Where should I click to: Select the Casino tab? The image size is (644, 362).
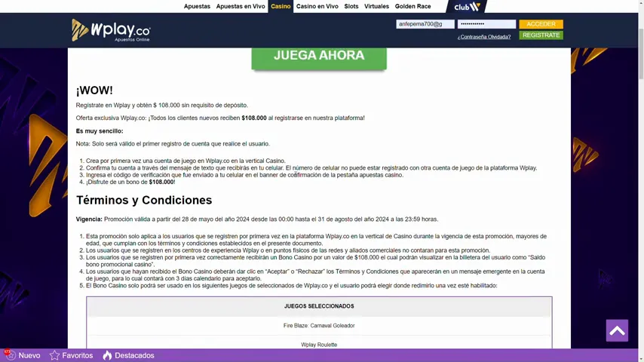(x=281, y=6)
